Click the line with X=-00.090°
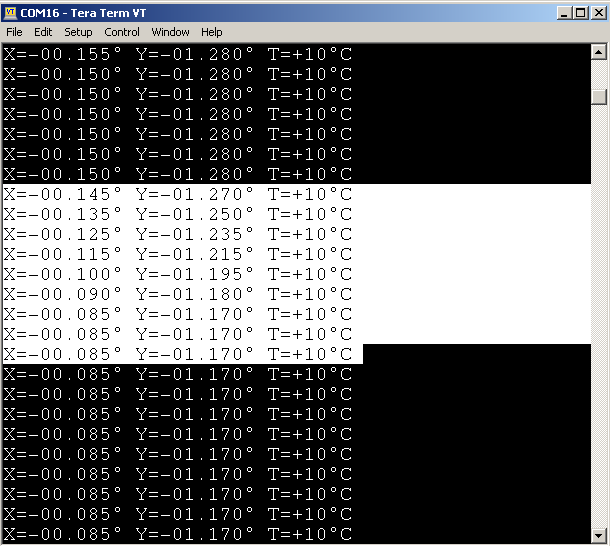The height and width of the screenshot is (546, 610). pyautogui.click(x=178, y=294)
